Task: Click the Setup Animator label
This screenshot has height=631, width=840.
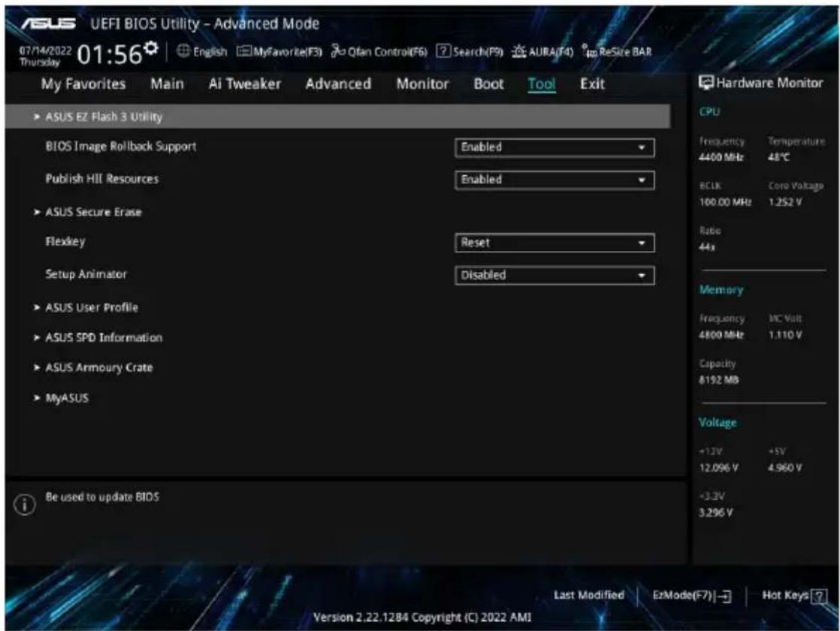Action: (86, 274)
